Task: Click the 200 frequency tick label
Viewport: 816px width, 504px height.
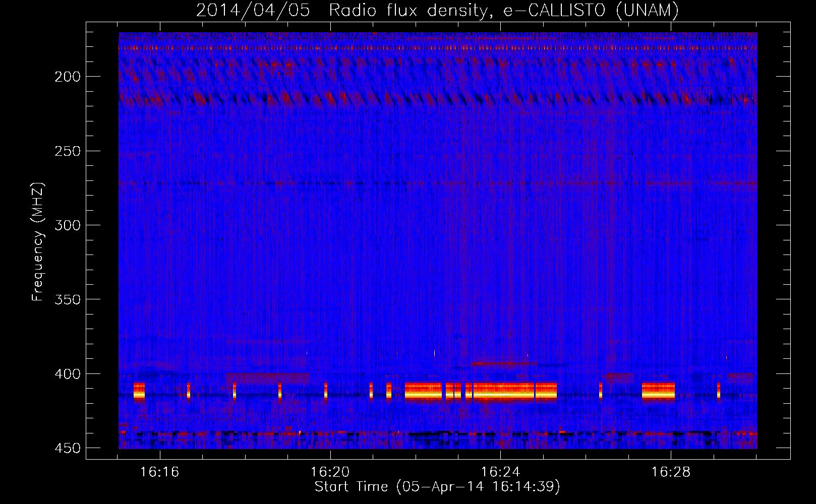Action: pos(68,77)
